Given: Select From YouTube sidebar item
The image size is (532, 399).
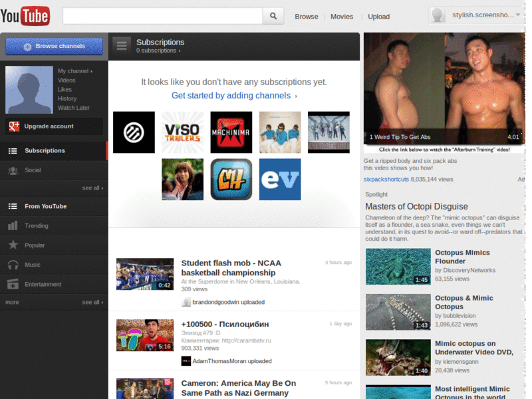Looking at the screenshot, I should coord(54,206).
